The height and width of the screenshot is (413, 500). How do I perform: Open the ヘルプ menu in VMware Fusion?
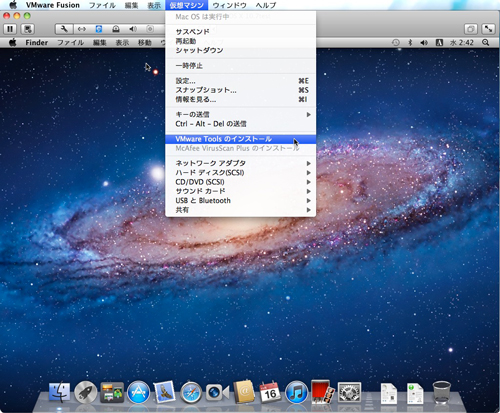(266, 5)
